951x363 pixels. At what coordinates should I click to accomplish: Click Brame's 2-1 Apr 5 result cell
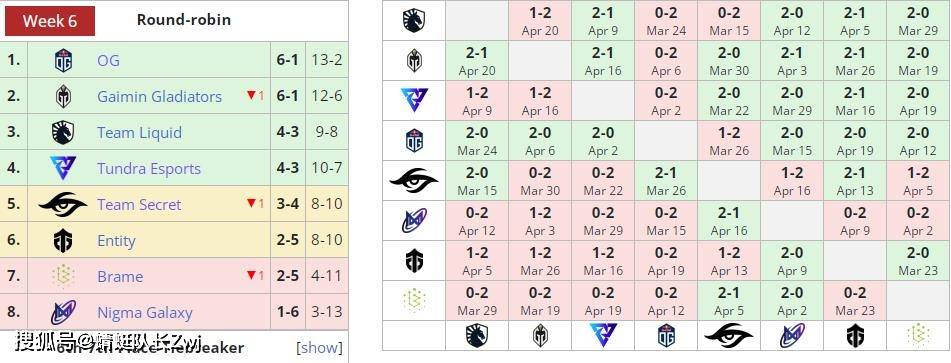tap(728, 301)
